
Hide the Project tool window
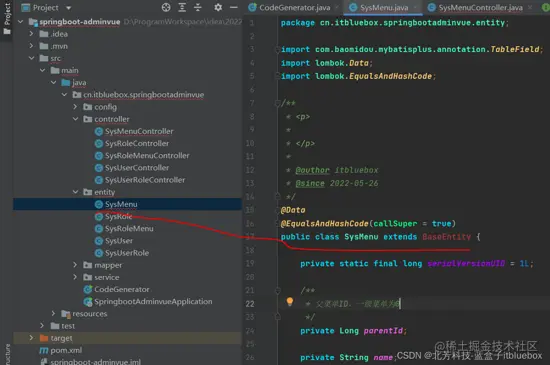pyautogui.click(x=234, y=7)
